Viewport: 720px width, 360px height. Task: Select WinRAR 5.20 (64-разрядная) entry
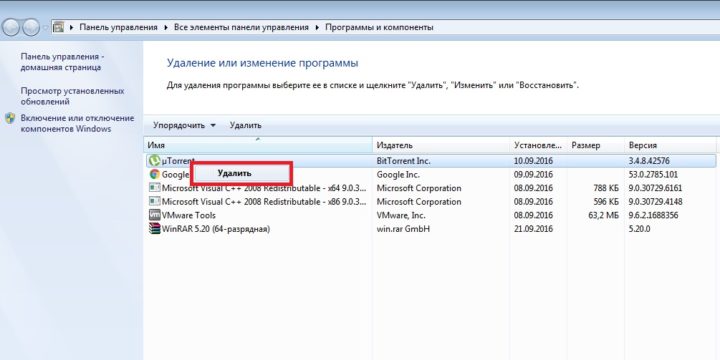pos(216,229)
